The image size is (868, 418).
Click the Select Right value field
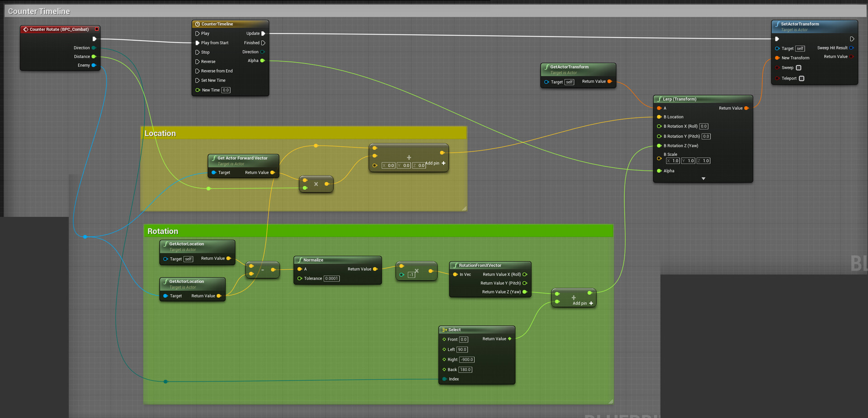pos(467,360)
